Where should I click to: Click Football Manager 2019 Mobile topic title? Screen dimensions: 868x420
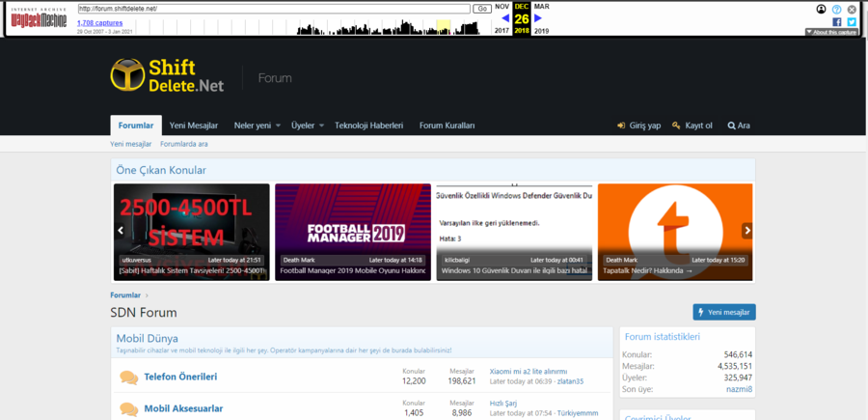pos(353,271)
